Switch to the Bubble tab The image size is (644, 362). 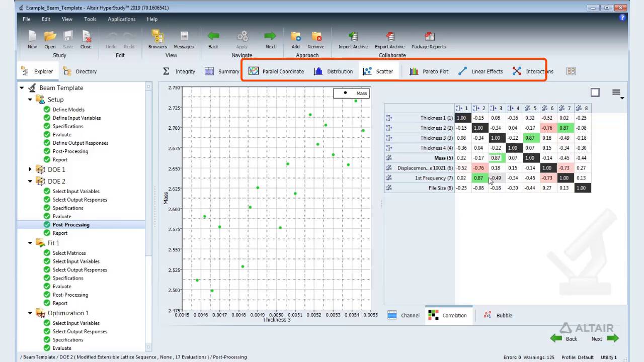point(498,315)
